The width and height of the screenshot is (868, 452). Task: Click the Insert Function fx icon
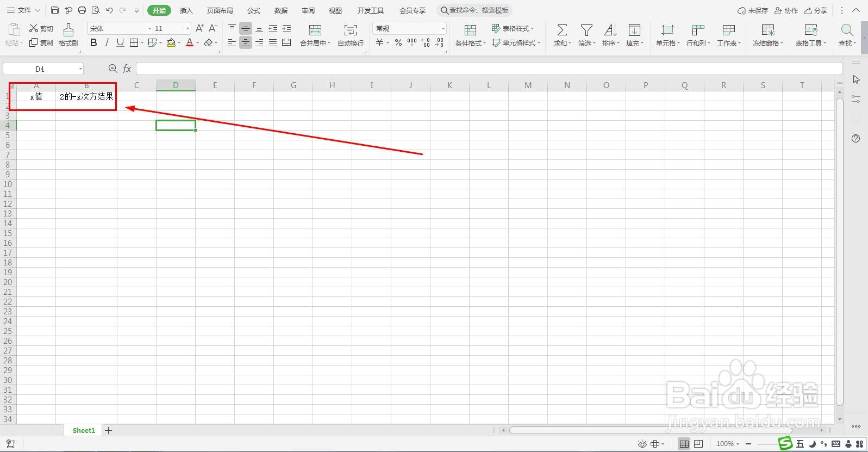click(x=127, y=69)
